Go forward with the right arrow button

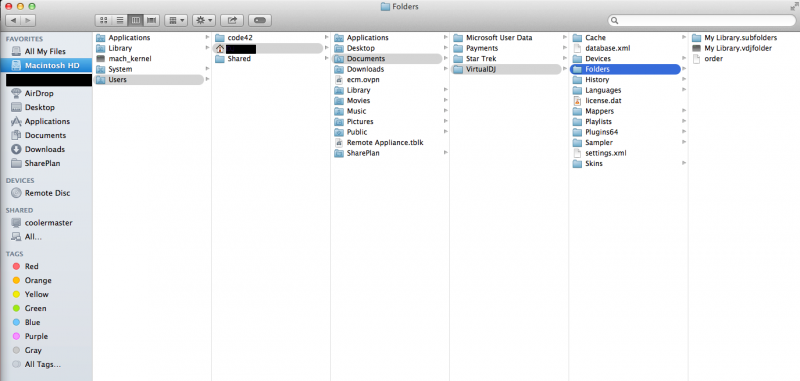point(28,20)
